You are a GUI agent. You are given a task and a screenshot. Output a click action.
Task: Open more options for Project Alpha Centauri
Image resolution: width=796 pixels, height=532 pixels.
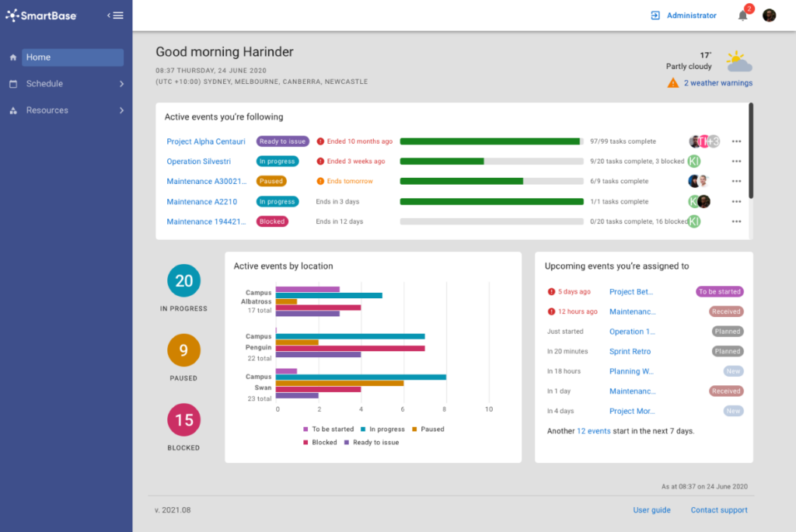coord(736,141)
